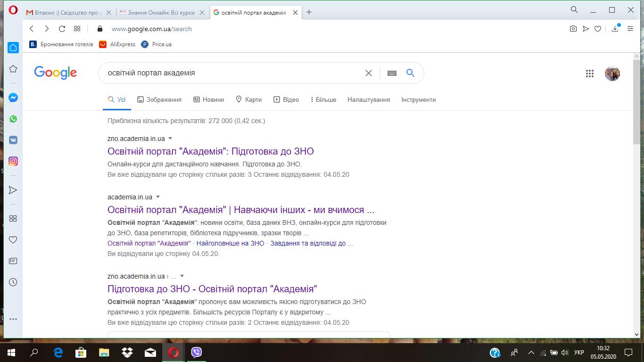Select the Відео search tab

click(x=286, y=99)
